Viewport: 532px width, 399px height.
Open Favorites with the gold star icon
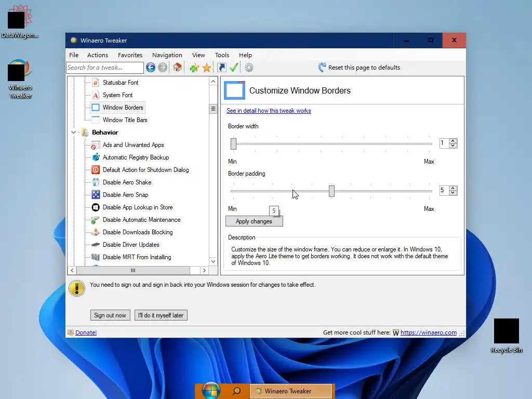click(207, 68)
